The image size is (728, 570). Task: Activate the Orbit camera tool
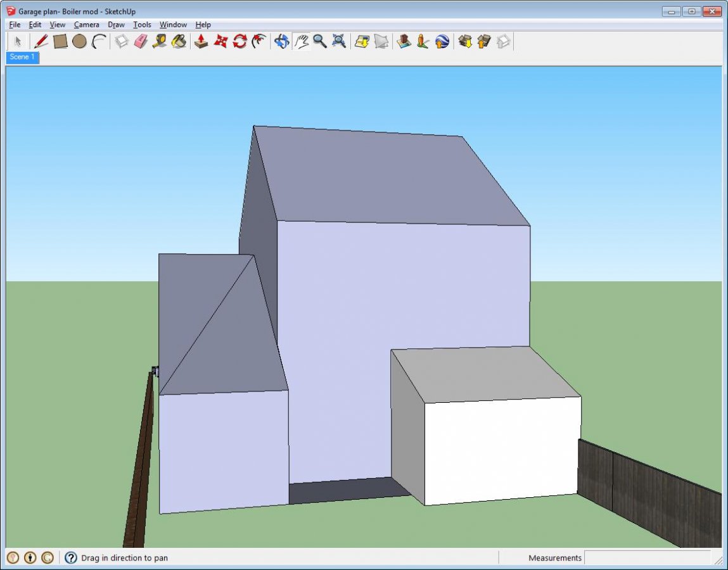(x=281, y=42)
